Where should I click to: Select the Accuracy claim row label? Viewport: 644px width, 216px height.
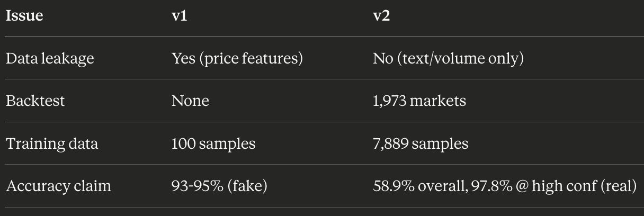click(58, 186)
